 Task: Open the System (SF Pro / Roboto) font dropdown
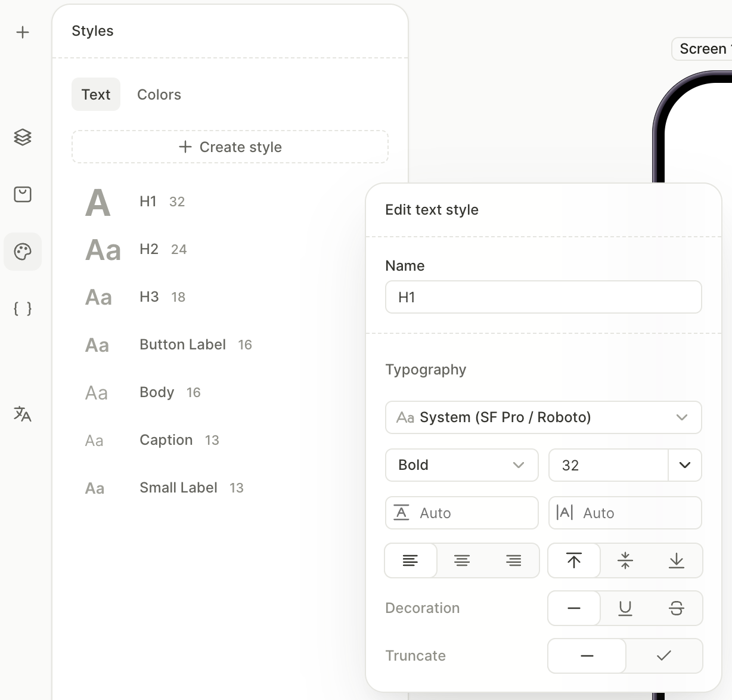(544, 417)
